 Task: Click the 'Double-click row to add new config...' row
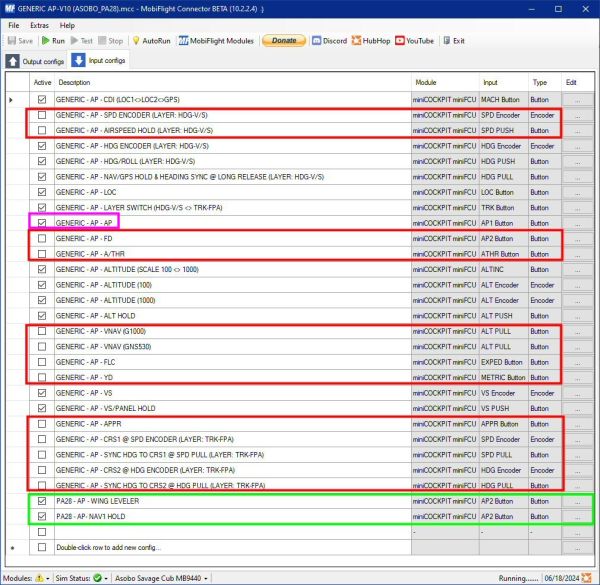tap(233, 548)
